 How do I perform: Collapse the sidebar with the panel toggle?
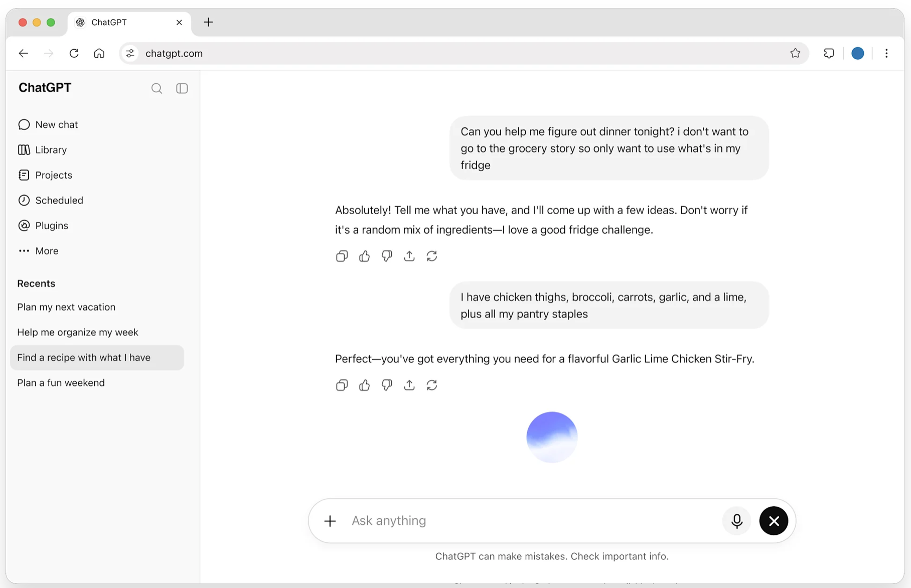182,88
